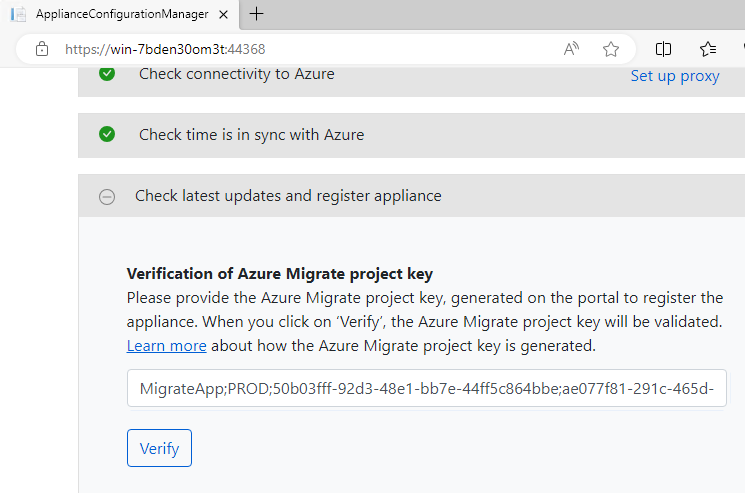The image size is (745, 495).
Task: Click the page icon on browser tab
Action: pos(18,14)
